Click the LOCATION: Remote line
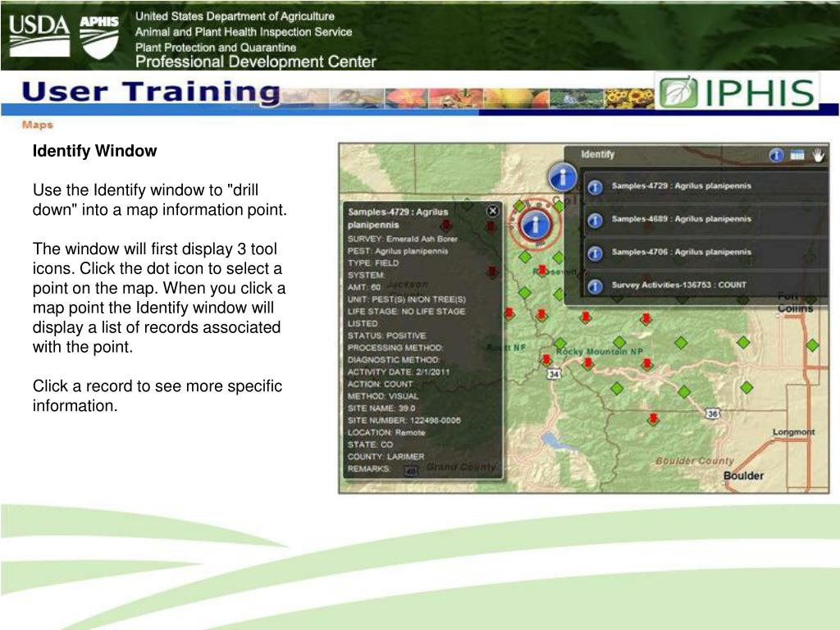The height and width of the screenshot is (630, 840). (386, 432)
